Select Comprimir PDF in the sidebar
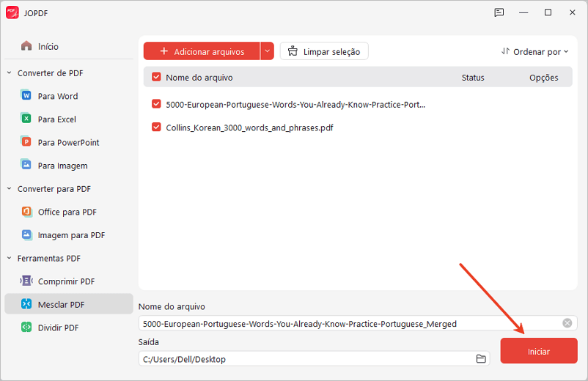The image size is (588, 381). 69,281
